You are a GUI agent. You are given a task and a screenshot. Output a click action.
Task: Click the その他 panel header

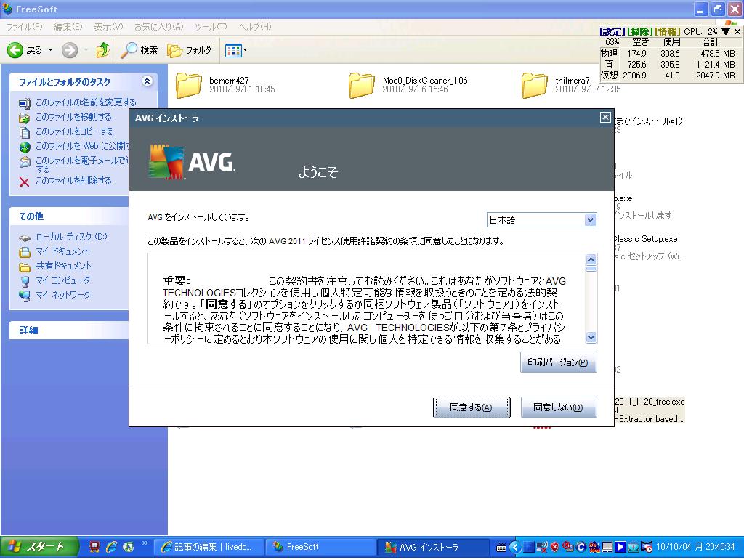(x=69, y=216)
